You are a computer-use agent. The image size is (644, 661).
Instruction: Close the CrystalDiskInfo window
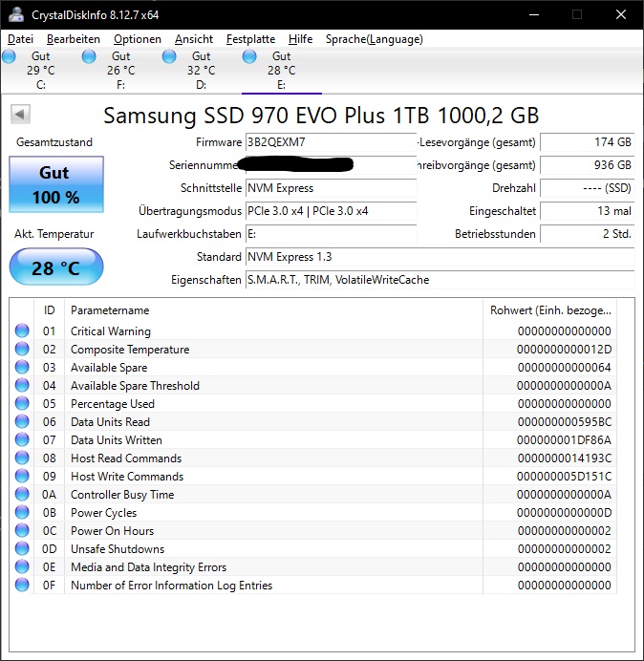coord(621,14)
